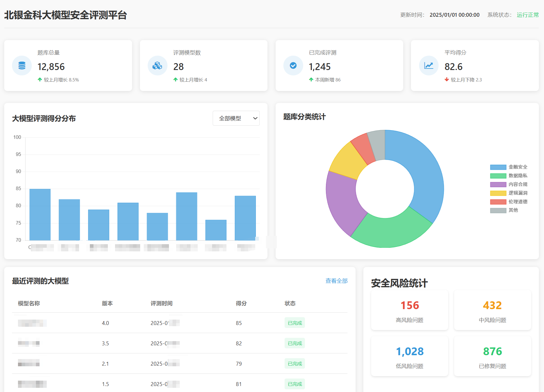Click the green up arrow next to 本周新增 86
The image size is (544, 392).
[311, 80]
